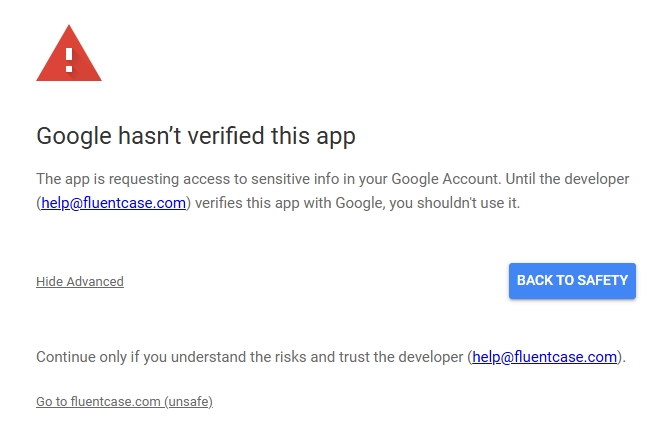662x430 pixels.
Task: Open developer email link in first paragraph
Action: pyautogui.click(x=114, y=203)
